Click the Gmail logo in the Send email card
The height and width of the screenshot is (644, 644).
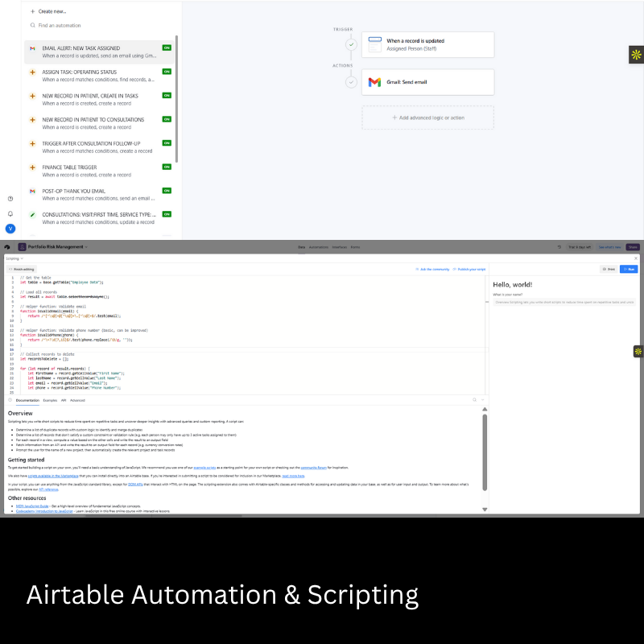374,82
